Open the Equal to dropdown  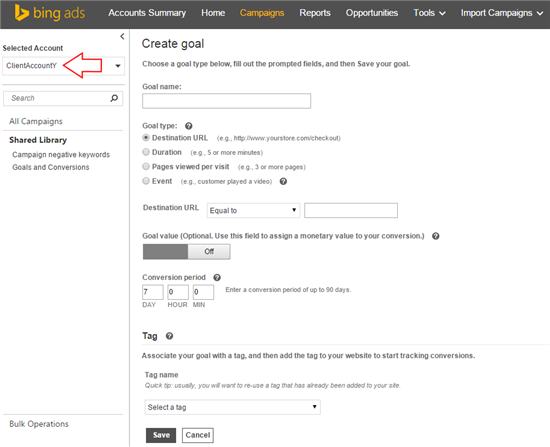click(x=253, y=211)
